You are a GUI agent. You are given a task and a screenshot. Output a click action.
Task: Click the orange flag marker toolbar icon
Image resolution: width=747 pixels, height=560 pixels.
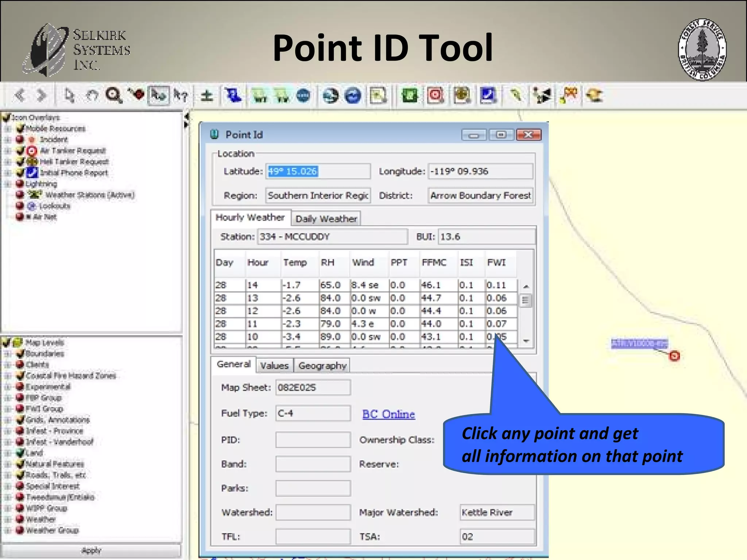[x=569, y=96]
